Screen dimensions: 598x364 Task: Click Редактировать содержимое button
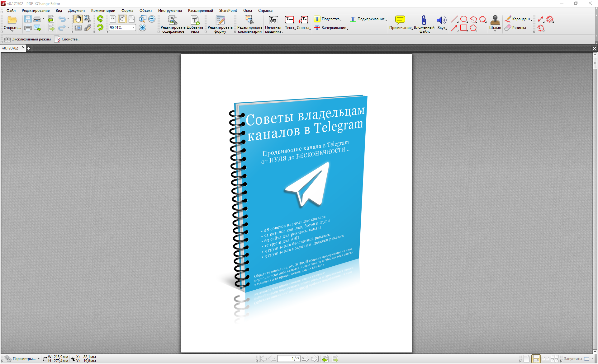173,23
